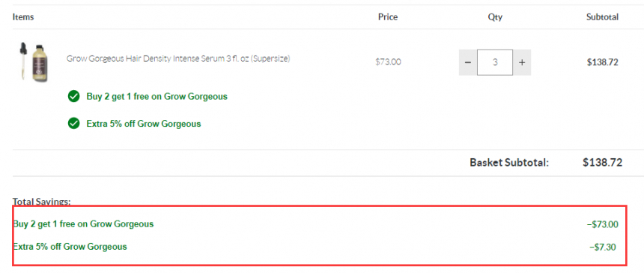Click the −$73.00 savings amount
Viewport: 644px width, 273px height.
pos(602,224)
